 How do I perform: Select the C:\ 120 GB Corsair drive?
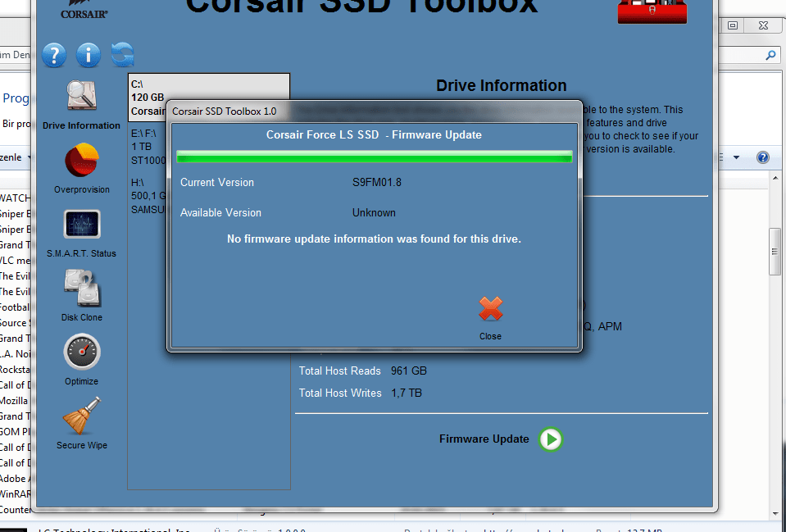coord(208,98)
